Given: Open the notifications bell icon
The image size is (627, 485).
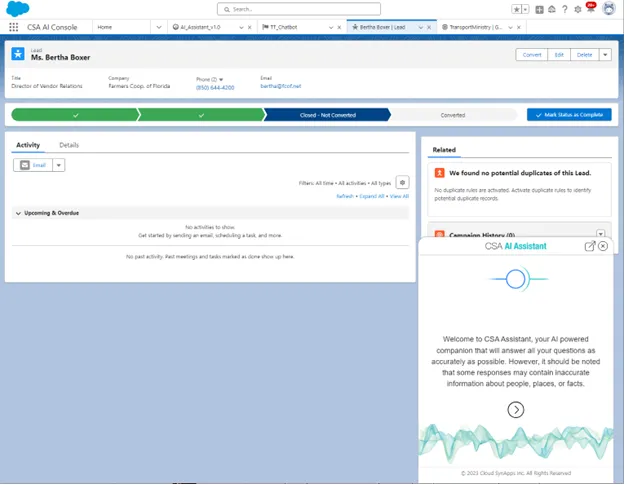Looking at the screenshot, I should tap(593, 8).
